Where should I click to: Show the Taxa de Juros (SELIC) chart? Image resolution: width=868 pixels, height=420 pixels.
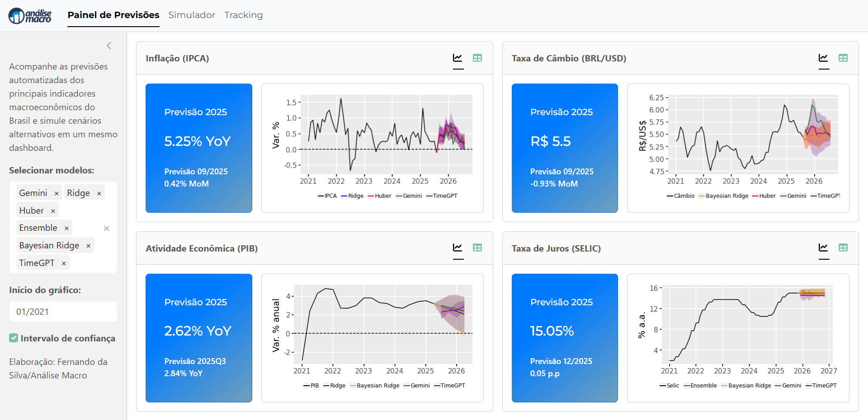[823, 248]
